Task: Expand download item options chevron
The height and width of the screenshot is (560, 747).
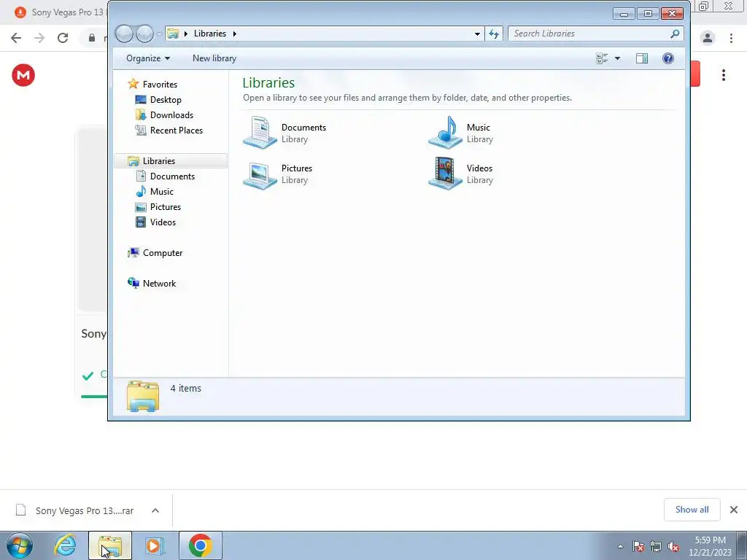Action: pyautogui.click(x=155, y=510)
